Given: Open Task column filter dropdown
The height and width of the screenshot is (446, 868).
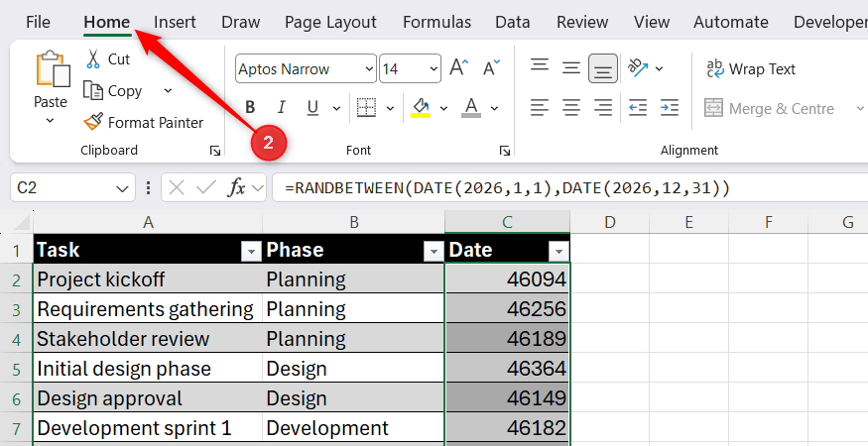Looking at the screenshot, I should click(x=251, y=252).
